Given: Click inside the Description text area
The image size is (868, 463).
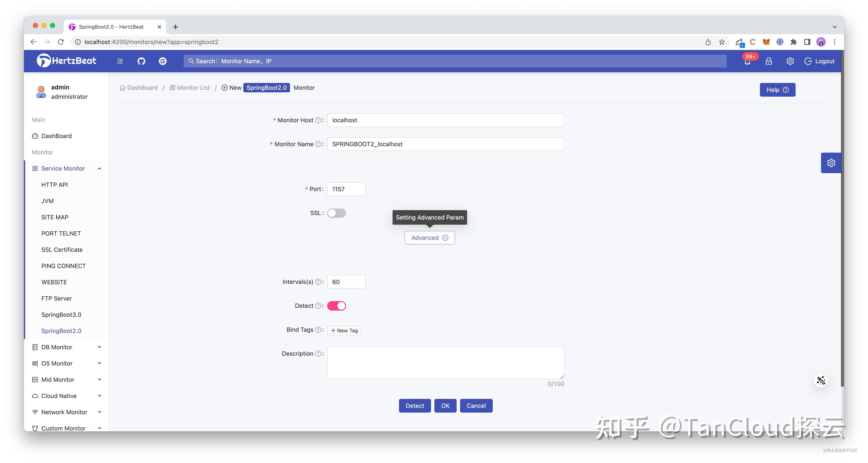Looking at the screenshot, I should (445, 363).
